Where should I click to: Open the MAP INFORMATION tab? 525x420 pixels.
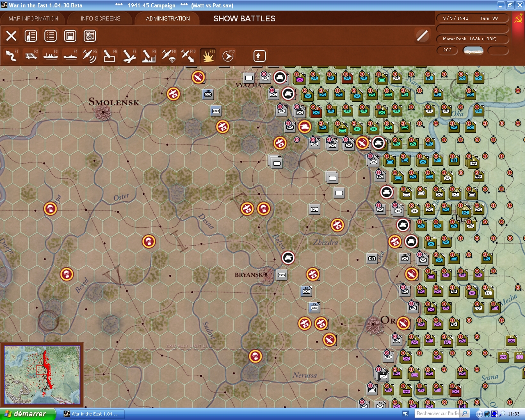point(33,18)
